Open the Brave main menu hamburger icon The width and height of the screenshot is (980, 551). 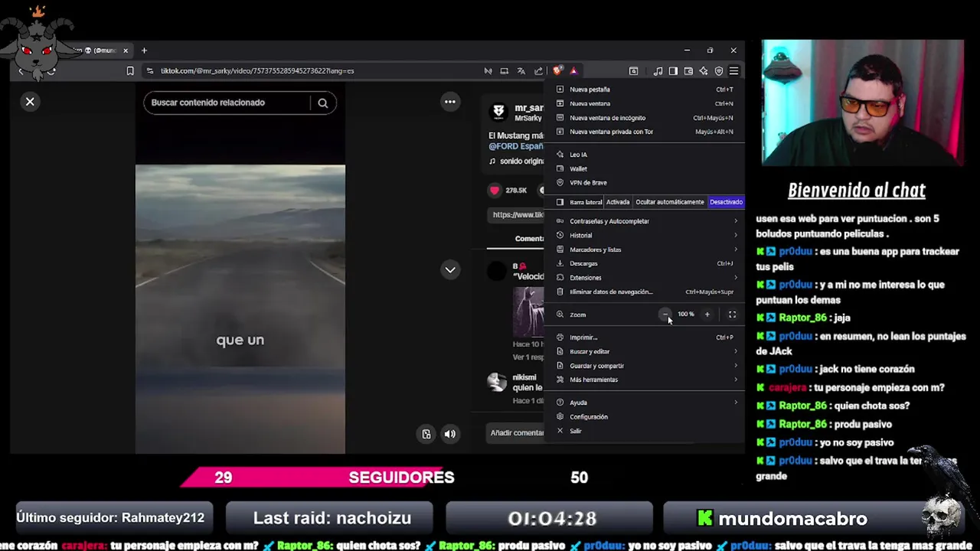733,71
